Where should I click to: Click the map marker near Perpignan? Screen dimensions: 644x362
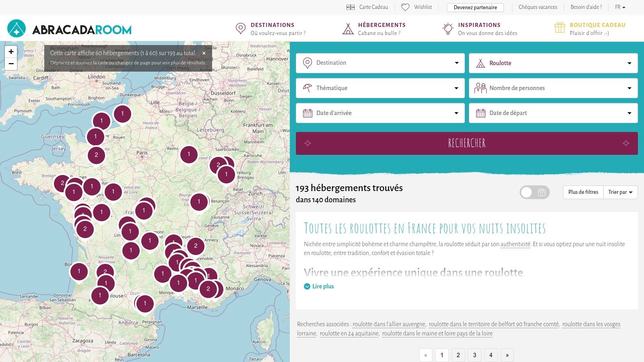(145, 304)
